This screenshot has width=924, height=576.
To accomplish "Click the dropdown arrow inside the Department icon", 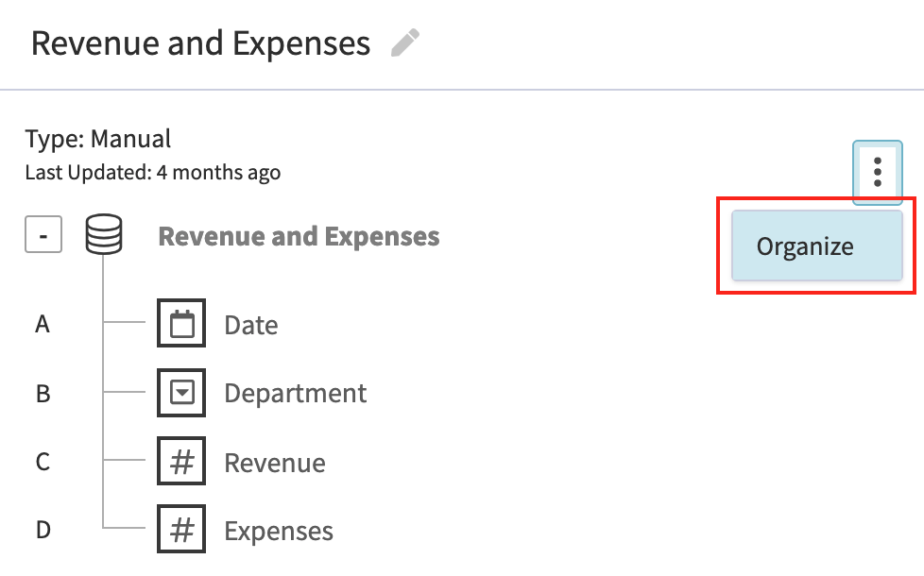I will (x=180, y=393).
